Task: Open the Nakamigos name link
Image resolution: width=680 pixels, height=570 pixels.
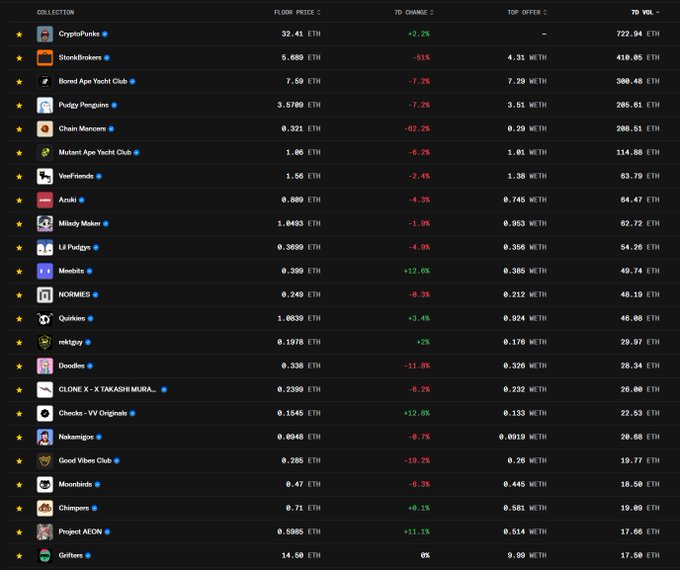Action: (x=76, y=437)
